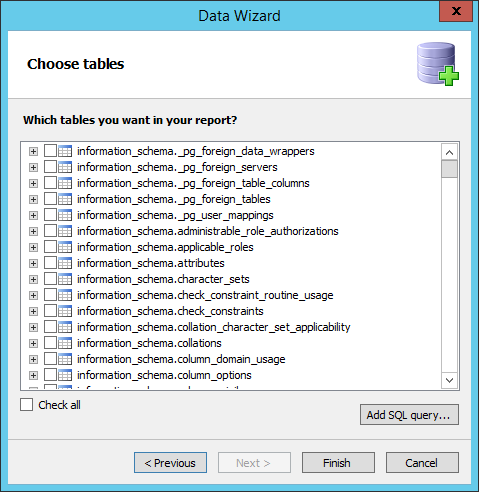Click table icon for column_options row
479x492 pixels.
point(65,375)
